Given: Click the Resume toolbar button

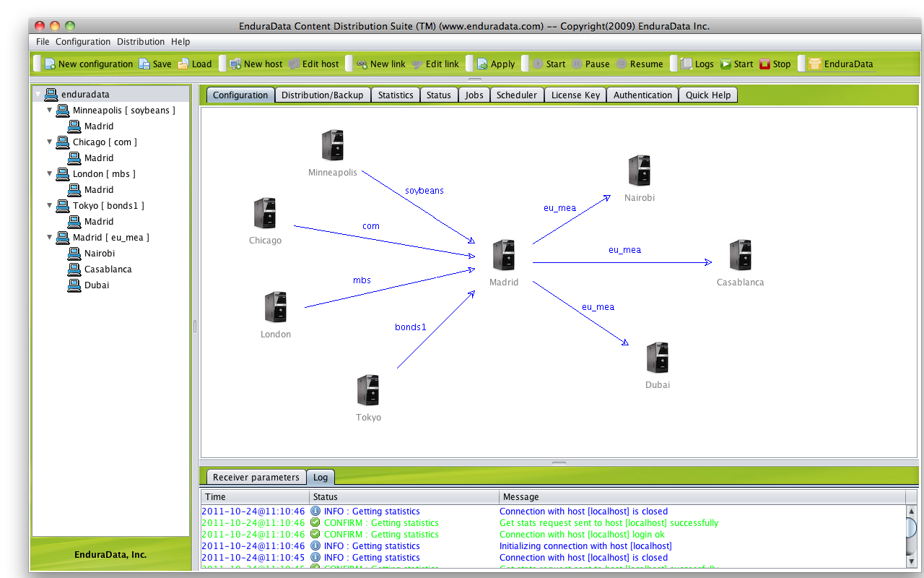Looking at the screenshot, I should [x=639, y=64].
